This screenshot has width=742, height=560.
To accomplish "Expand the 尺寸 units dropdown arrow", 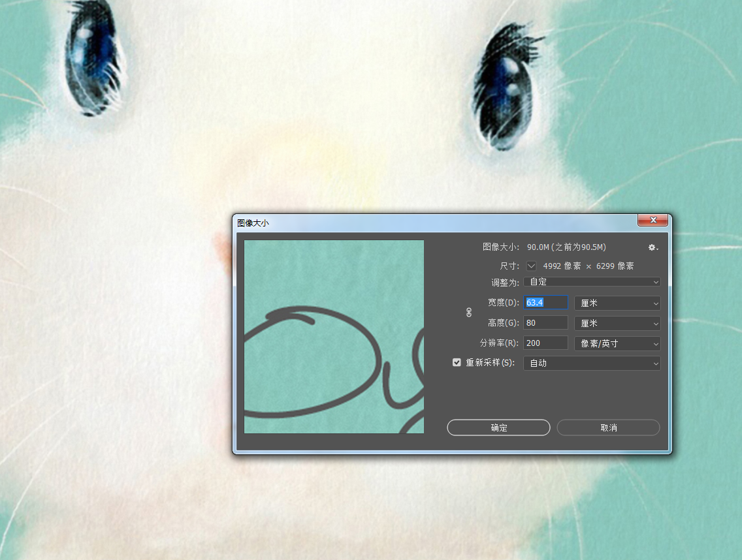I will tap(532, 266).
